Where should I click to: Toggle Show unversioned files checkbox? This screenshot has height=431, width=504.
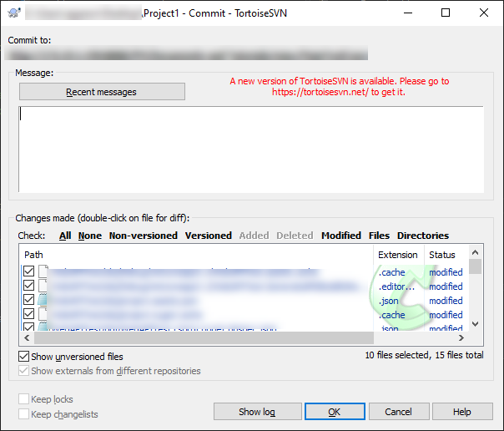click(24, 357)
